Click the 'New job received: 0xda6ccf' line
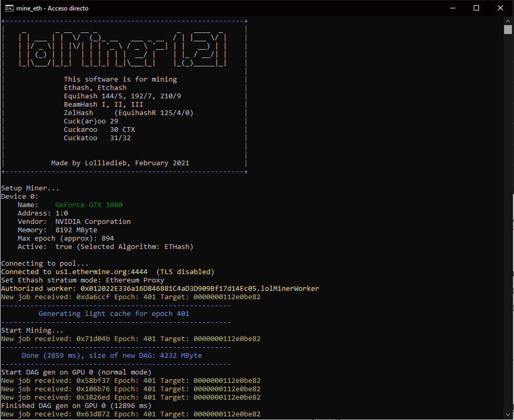This screenshot has width=514, height=420. pos(131,297)
